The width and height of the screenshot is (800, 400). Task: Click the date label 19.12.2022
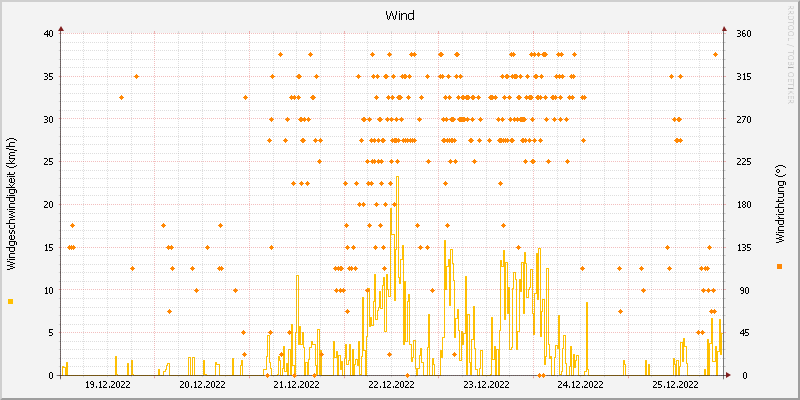click(108, 385)
